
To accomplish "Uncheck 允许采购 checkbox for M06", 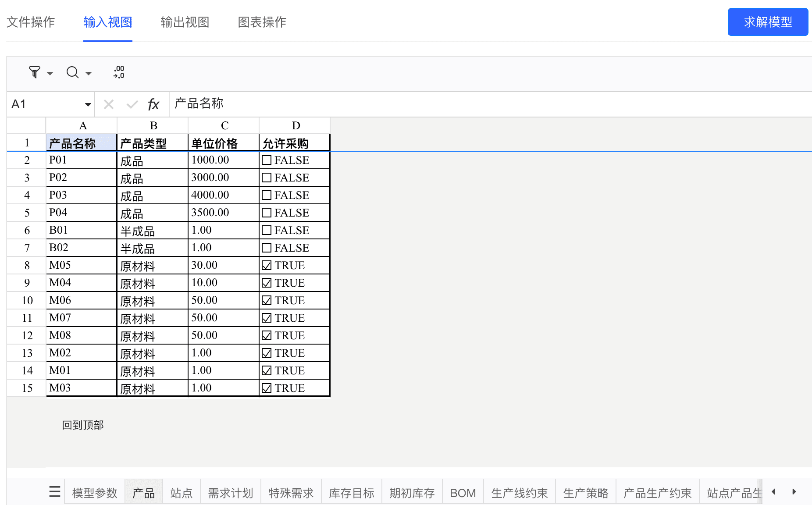I will (x=267, y=300).
